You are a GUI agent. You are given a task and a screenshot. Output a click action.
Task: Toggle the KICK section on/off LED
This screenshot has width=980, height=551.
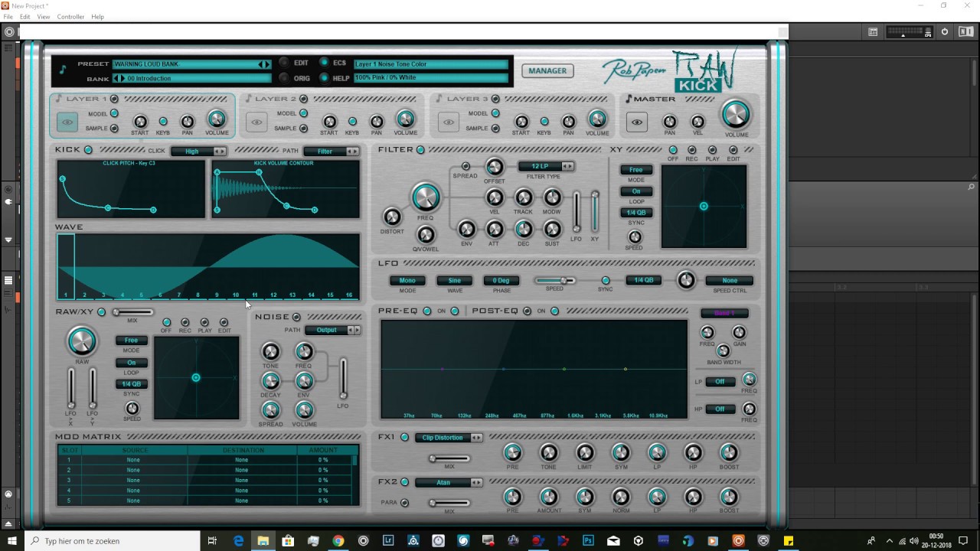pos(88,150)
